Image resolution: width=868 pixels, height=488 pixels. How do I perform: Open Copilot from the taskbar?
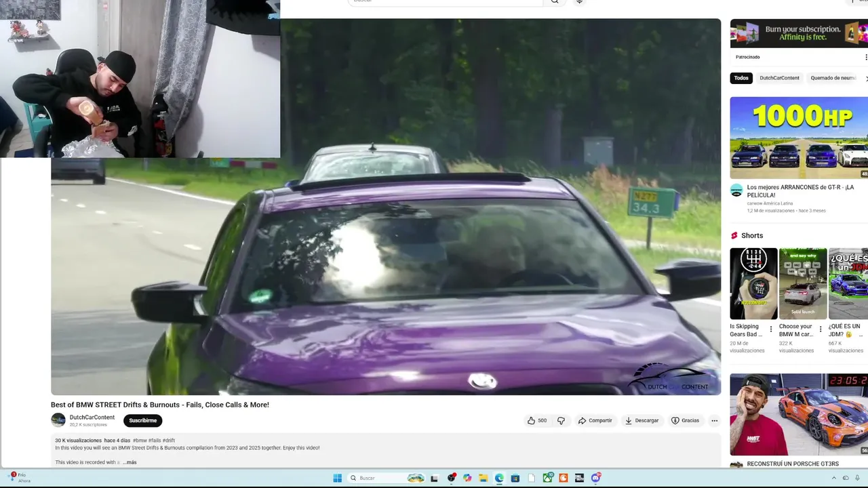[467, 478]
